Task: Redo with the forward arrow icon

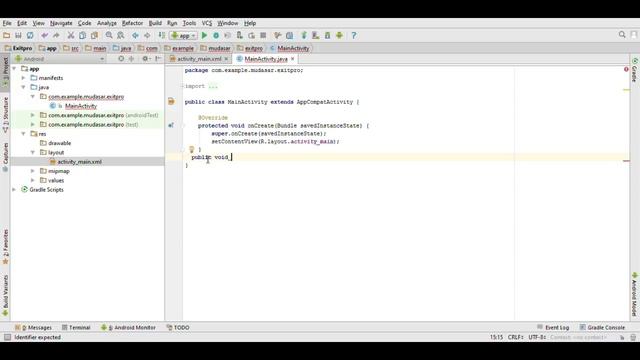Action: [x=56, y=36]
